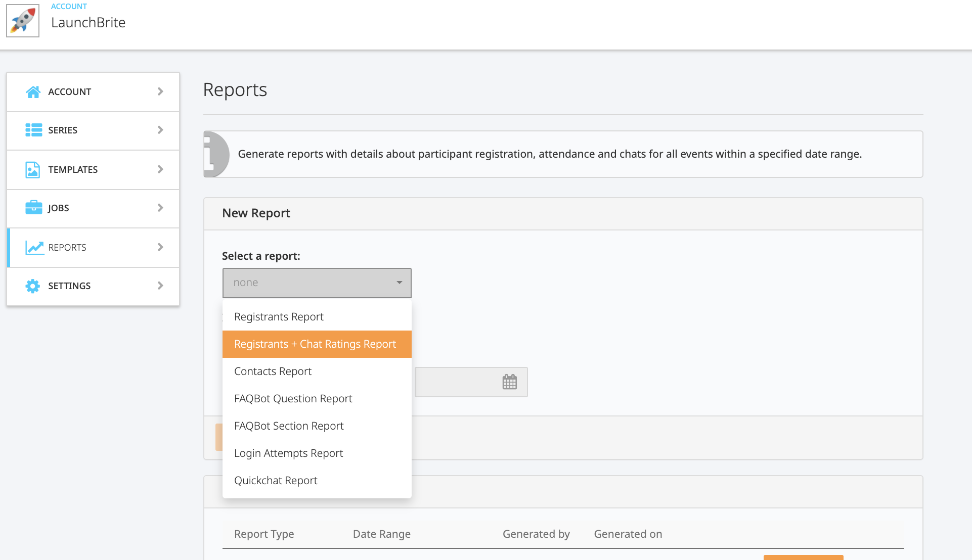Open the calendar date picker icon

click(x=509, y=382)
